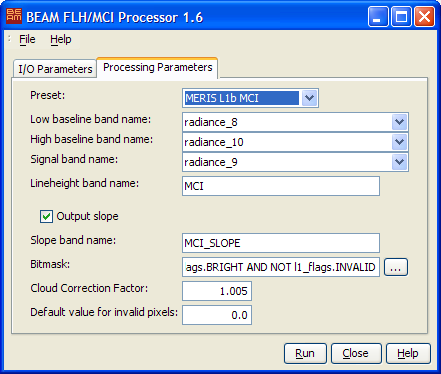Click the 'Default value for invalid pixels:' label
Screen dimensions: 441x374
104,312
